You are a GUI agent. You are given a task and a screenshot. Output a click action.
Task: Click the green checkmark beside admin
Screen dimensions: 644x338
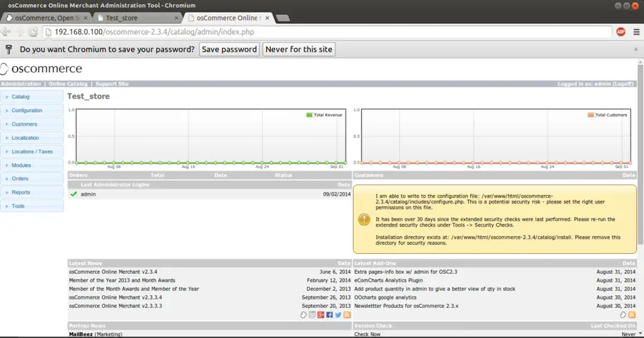click(74, 194)
